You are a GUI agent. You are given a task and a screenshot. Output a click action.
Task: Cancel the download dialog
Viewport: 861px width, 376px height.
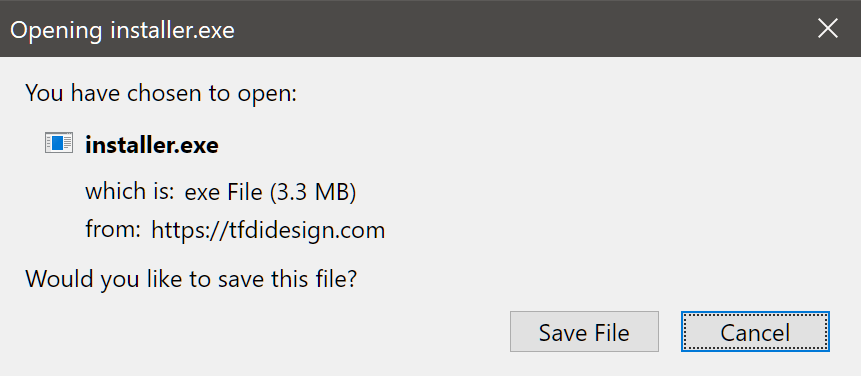[x=755, y=332]
